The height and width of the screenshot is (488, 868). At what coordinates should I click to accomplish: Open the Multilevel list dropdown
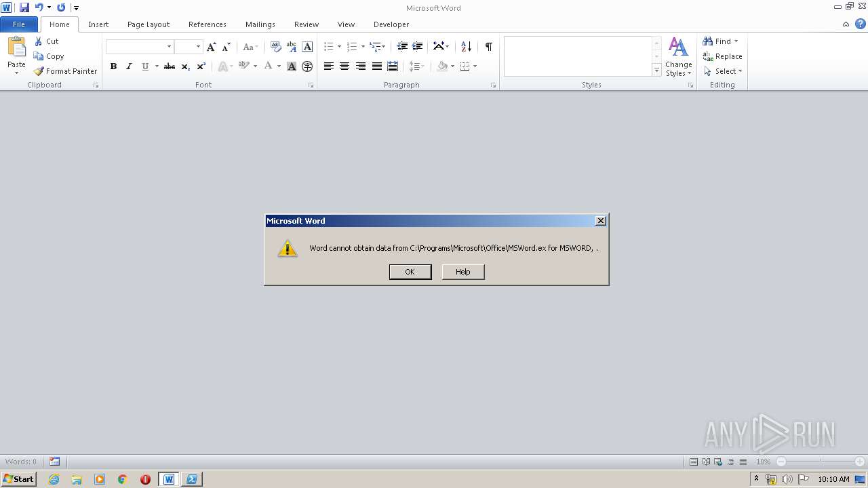click(383, 47)
